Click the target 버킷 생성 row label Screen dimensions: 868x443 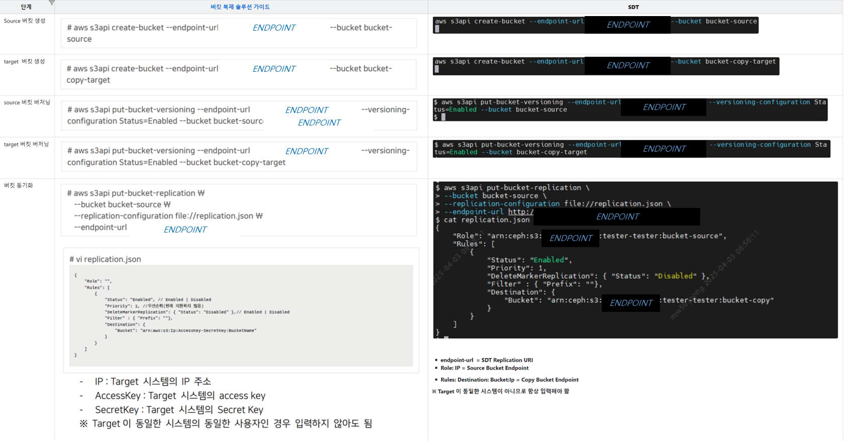pyautogui.click(x=25, y=62)
